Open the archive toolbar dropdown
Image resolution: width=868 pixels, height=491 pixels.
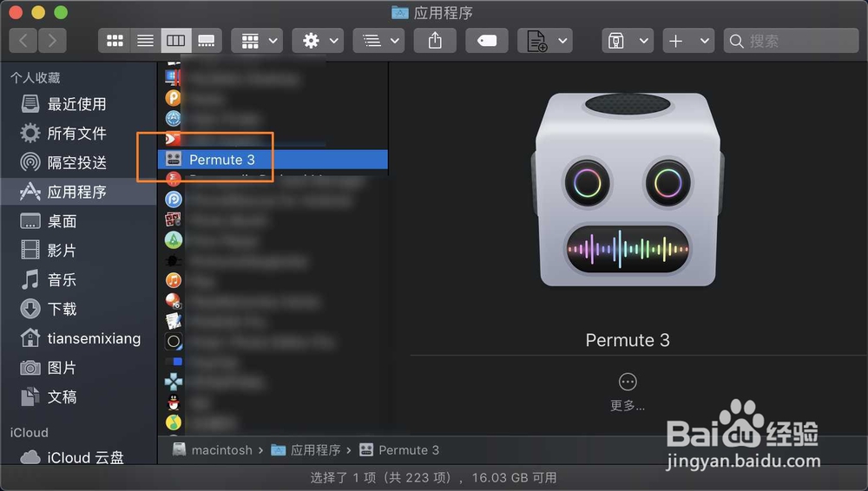(628, 41)
